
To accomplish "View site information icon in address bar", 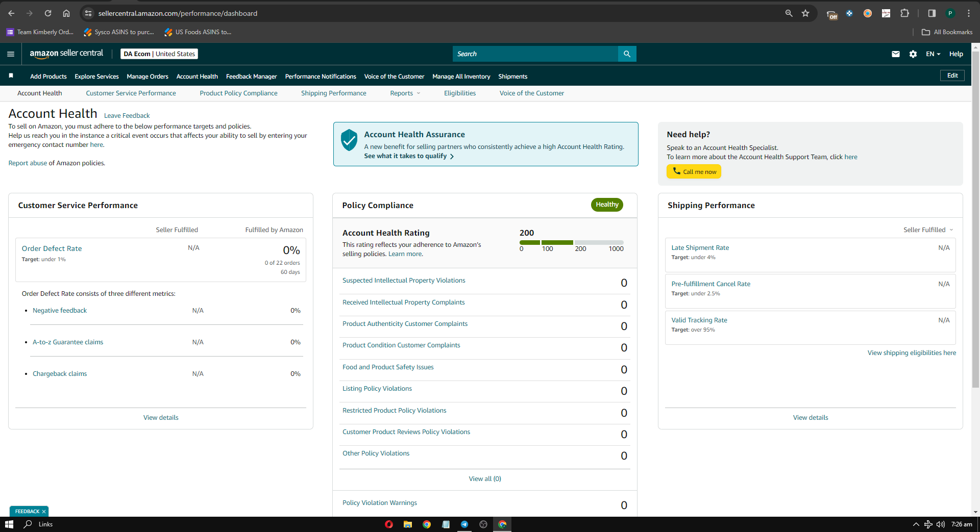I will click(x=88, y=13).
